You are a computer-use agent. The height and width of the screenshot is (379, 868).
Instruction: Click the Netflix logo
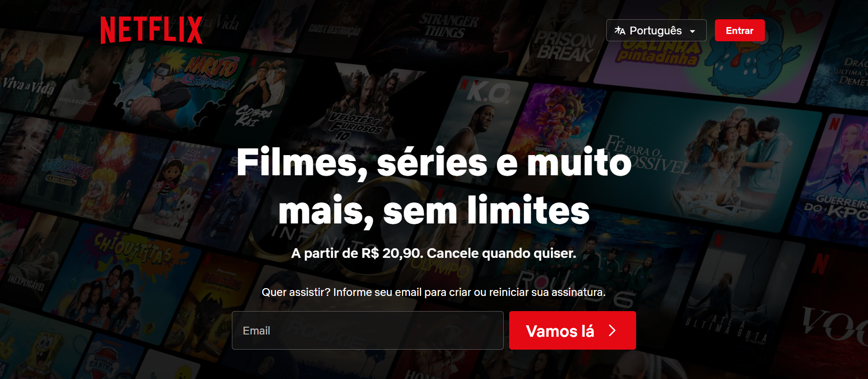pyautogui.click(x=152, y=30)
